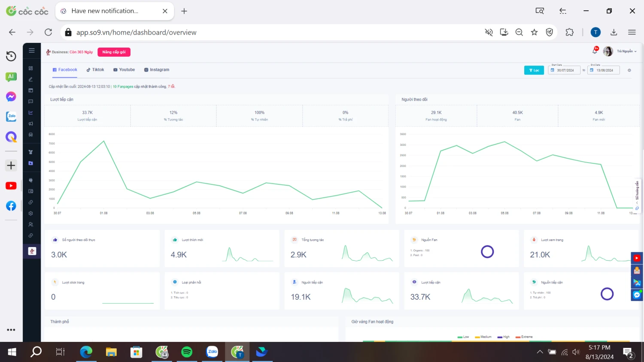This screenshot has height=362, width=644.
Task: Click the Lọc filter button
Action: (534, 70)
